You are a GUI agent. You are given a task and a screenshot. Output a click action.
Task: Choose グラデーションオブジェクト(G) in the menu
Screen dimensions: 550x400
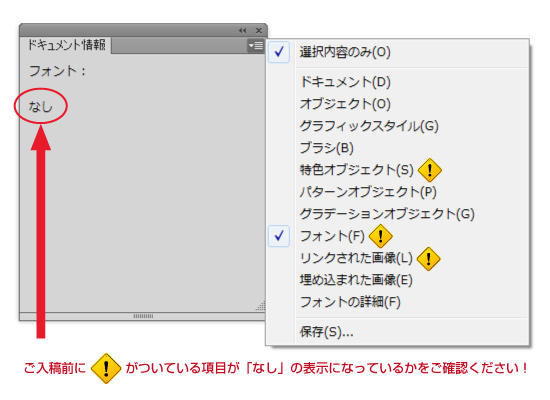point(387,214)
